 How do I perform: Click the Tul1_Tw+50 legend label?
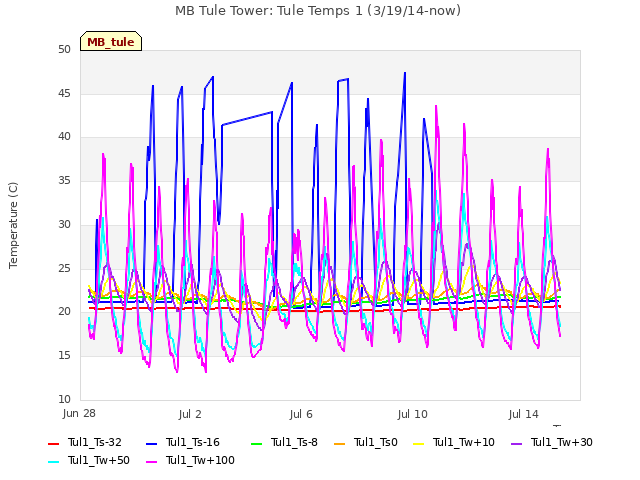[x=99, y=460]
